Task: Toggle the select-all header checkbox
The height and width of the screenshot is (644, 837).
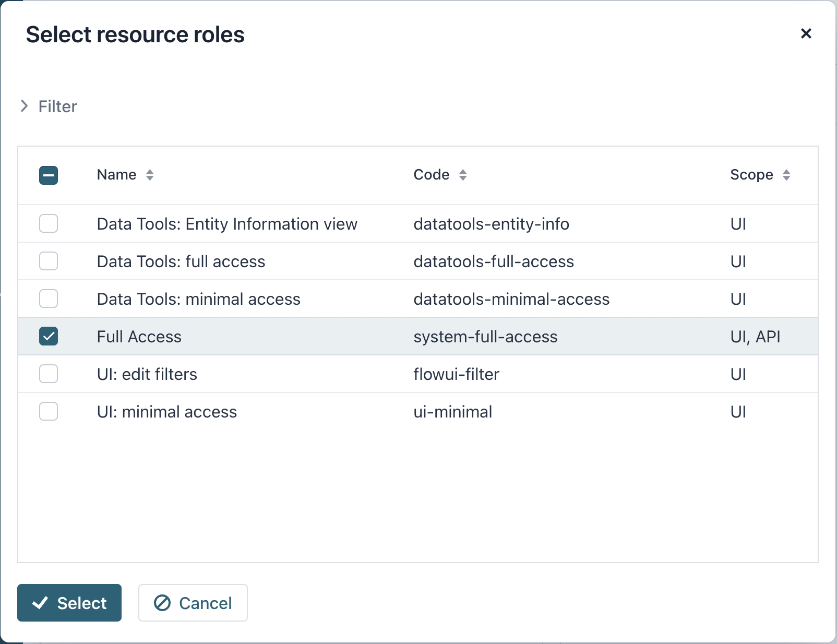Action: point(49,175)
